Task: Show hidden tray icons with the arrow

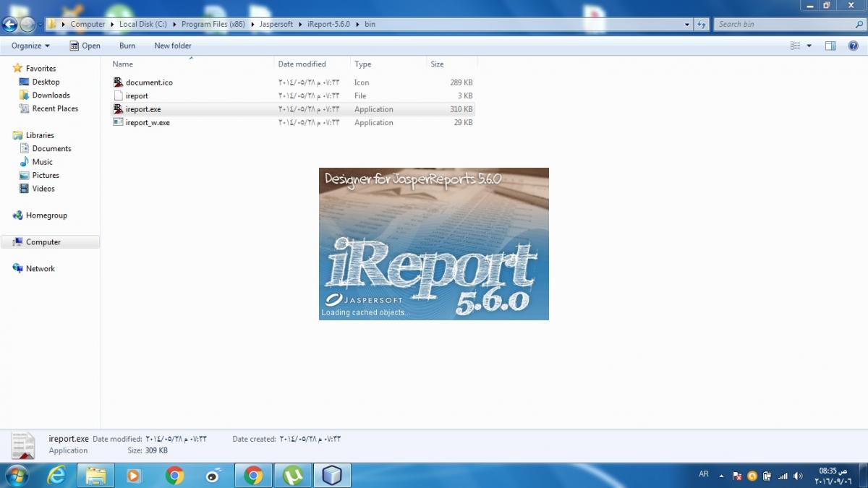Action: click(x=721, y=476)
